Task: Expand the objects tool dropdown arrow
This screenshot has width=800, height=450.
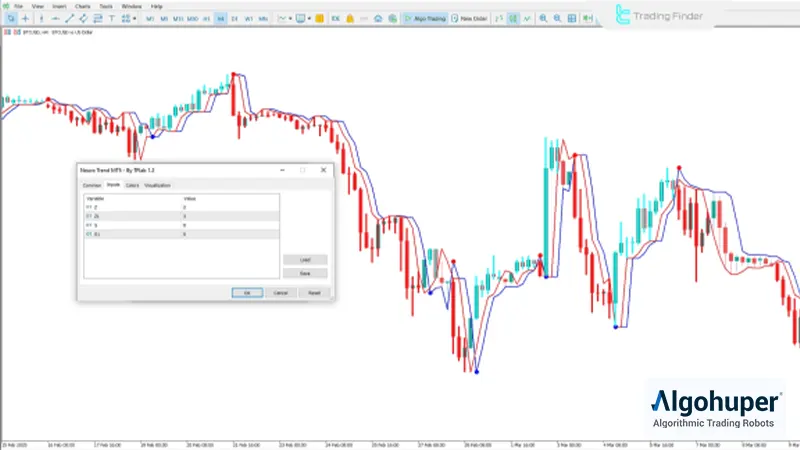Action: tap(134, 19)
